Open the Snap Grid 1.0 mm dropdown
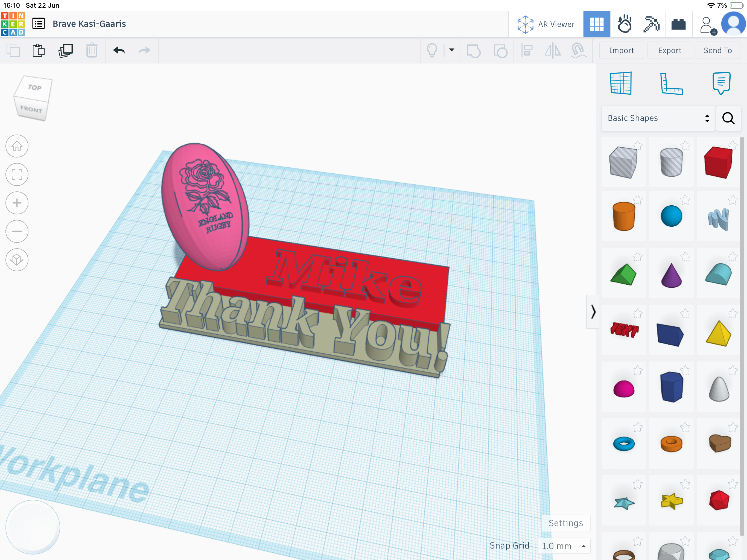This screenshot has height=560, width=747. click(564, 546)
